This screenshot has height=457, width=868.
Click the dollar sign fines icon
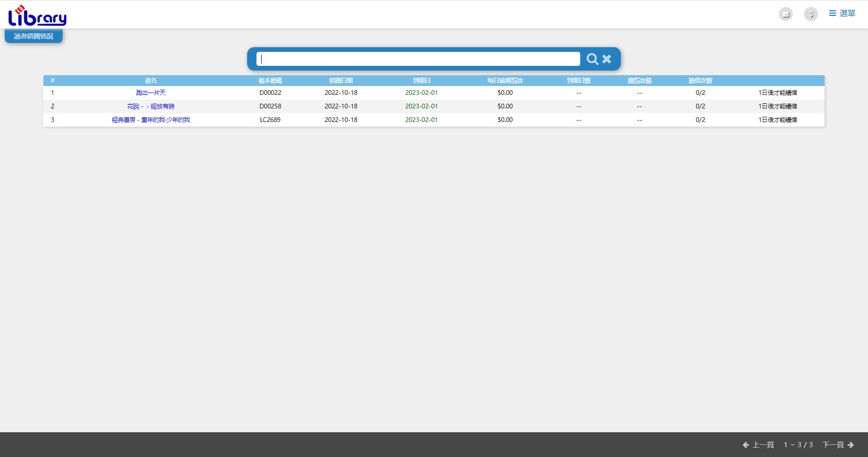(x=811, y=14)
